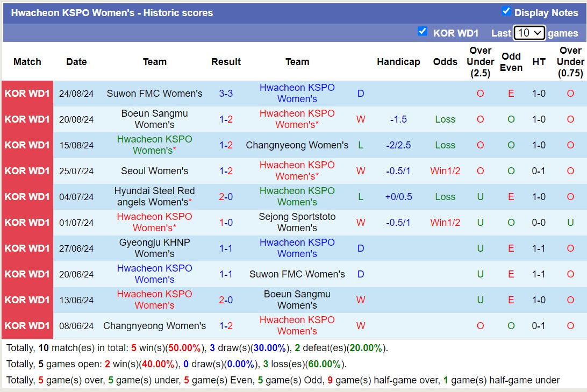
Task: Select the Hyundai Steel Red angels Women's entry
Action: pos(154,196)
